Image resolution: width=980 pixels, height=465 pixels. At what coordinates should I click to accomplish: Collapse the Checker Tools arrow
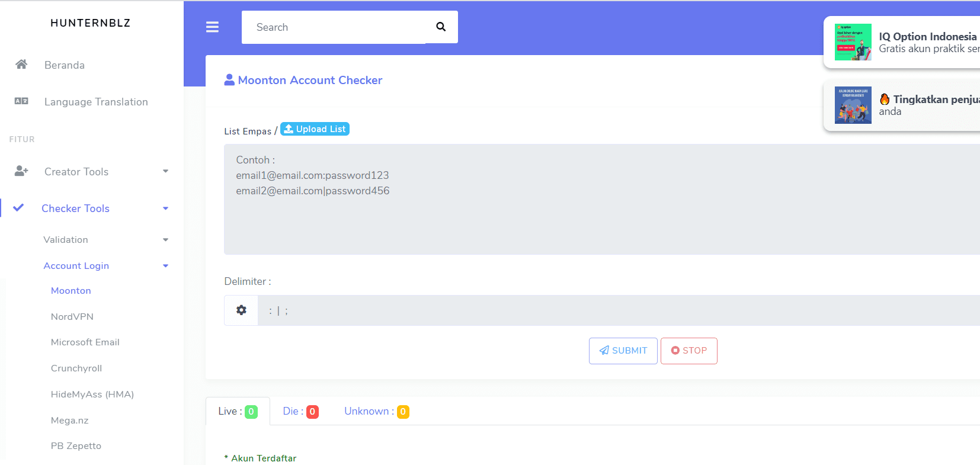point(166,209)
